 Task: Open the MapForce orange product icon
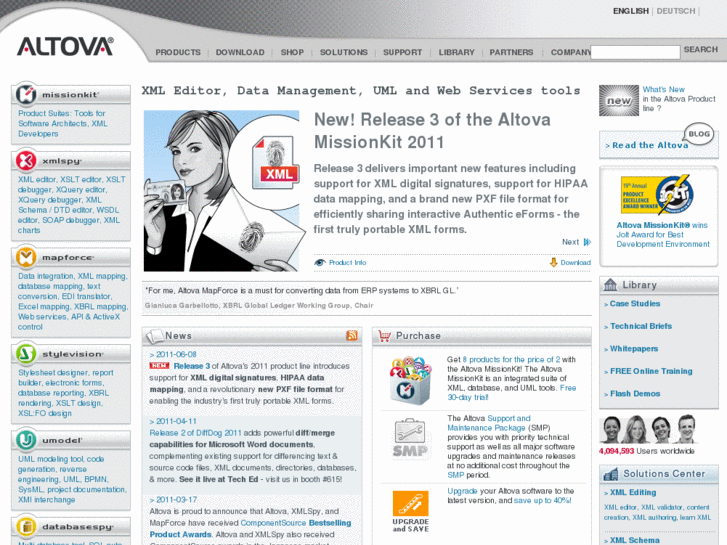click(x=26, y=256)
